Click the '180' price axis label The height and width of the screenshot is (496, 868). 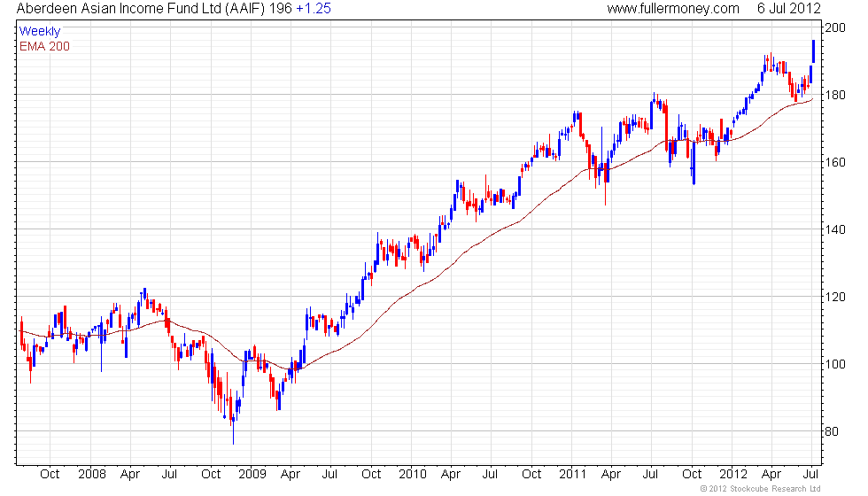(x=835, y=96)
